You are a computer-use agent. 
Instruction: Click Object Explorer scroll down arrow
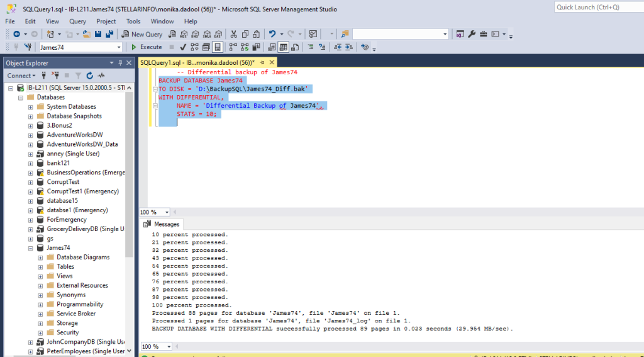click(x=130, y=351)
